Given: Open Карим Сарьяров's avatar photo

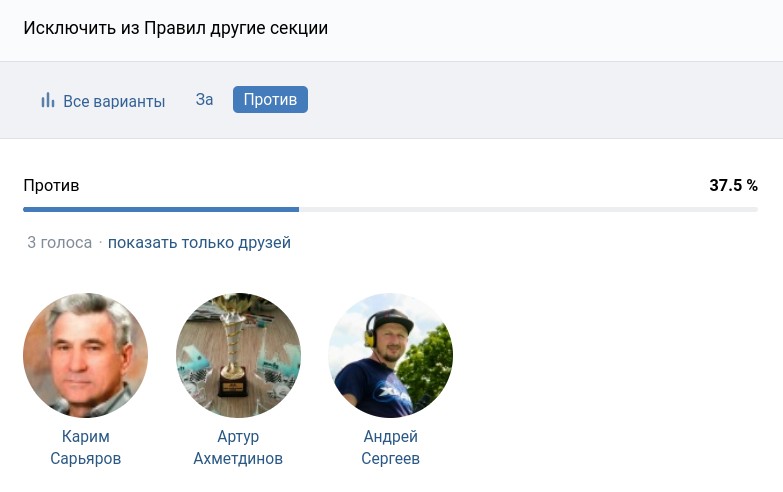Looking at the screenshot, I should click(85, 355).
